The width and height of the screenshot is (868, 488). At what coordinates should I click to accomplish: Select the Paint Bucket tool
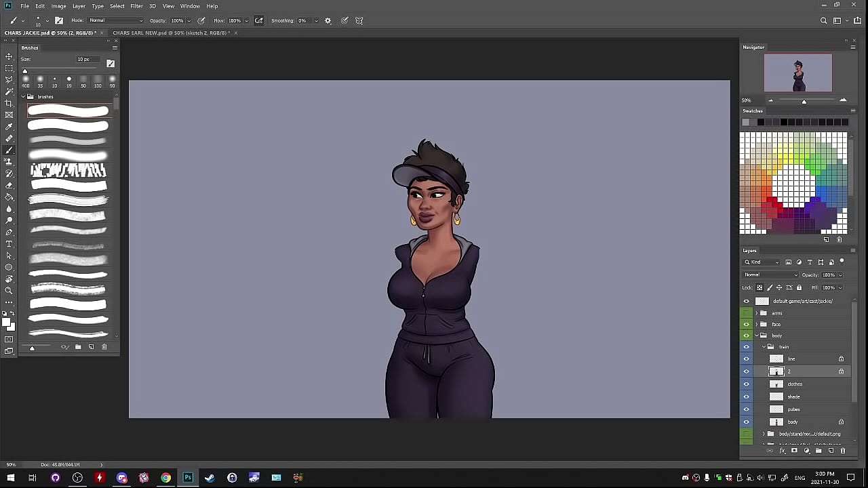pyautogui.click(x=9, y=197)
